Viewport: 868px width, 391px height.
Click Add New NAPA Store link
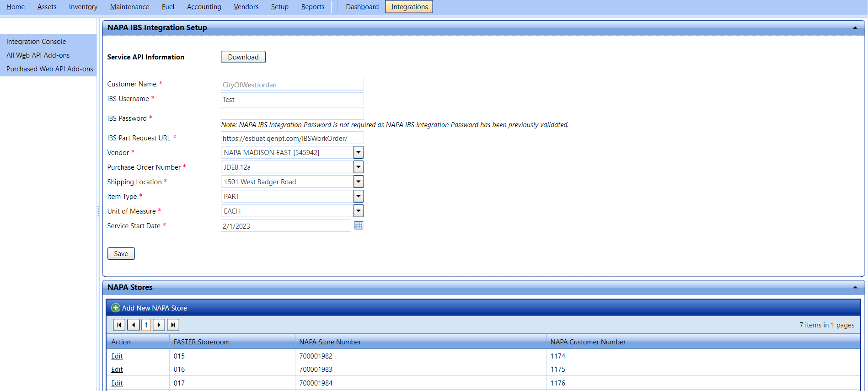point(155,308)
